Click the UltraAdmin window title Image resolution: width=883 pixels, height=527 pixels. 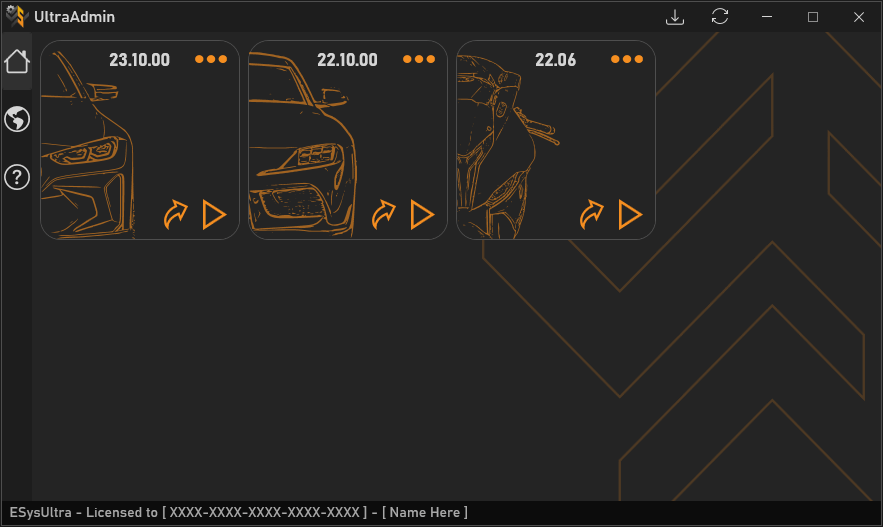[x=74, y=17]
